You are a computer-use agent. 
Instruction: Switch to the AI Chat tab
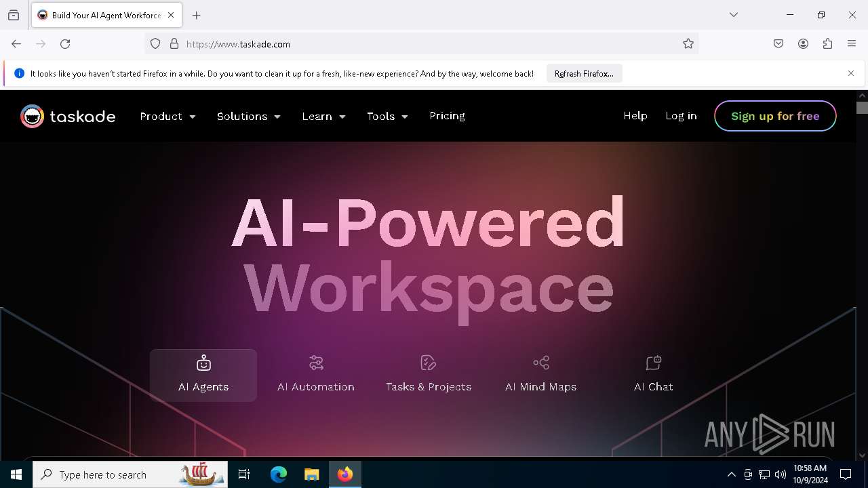tap(654, 375)
